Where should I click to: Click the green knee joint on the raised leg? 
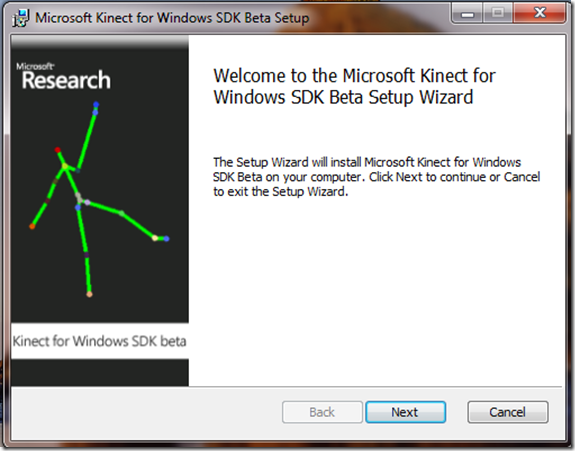click(x=122, y=213)
